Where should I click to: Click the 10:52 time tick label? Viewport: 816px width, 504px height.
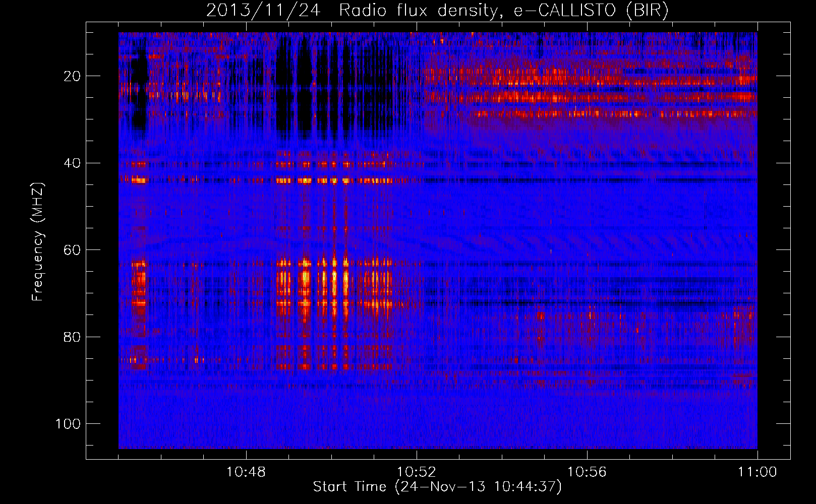click(417, 472)
